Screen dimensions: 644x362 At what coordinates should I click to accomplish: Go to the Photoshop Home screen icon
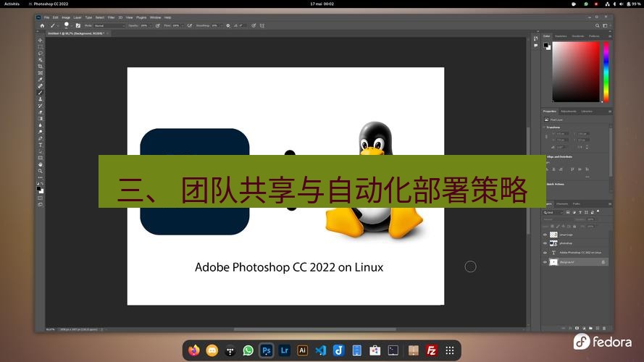click(42, 26)
